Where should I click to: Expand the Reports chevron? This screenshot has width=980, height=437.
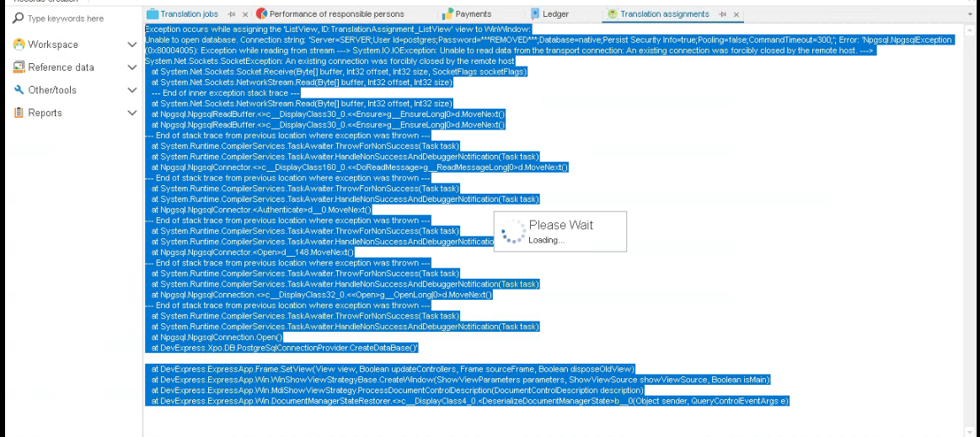coord(132,113)
